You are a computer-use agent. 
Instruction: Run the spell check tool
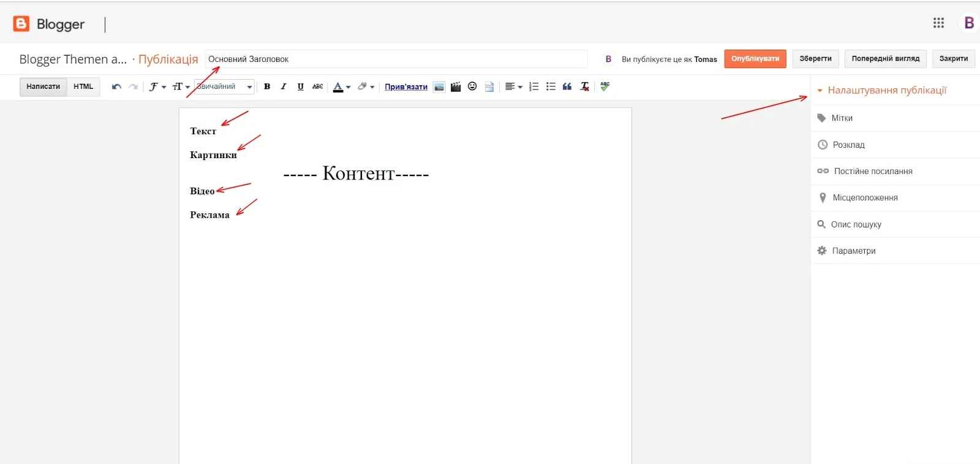(x=605, y=86)
